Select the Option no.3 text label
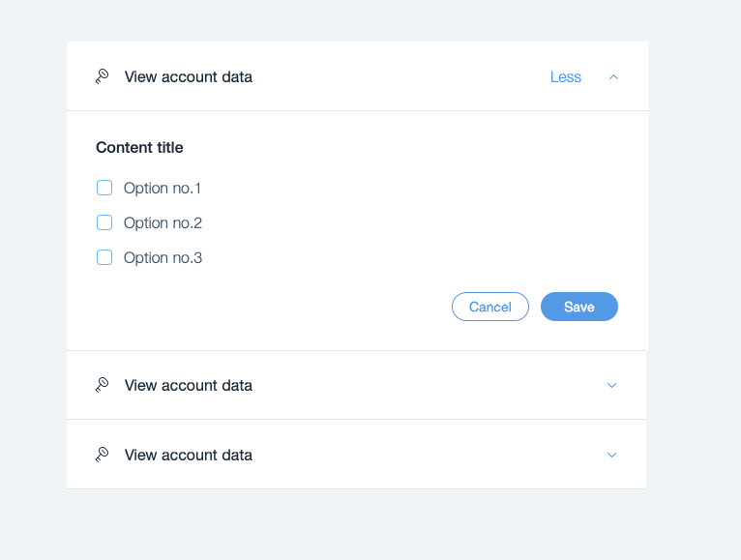The height and width of the screenshot is (560, 741). [x=163, y=257]
